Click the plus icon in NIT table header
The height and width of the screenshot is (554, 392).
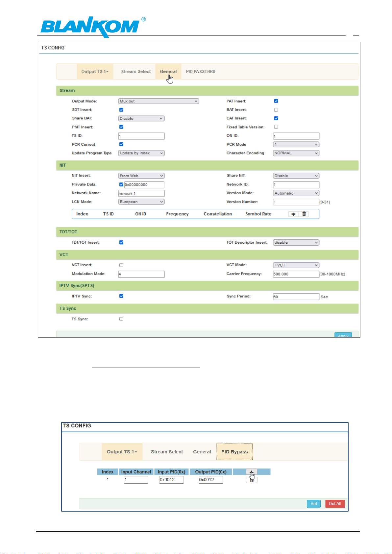[x=293, y=214]
